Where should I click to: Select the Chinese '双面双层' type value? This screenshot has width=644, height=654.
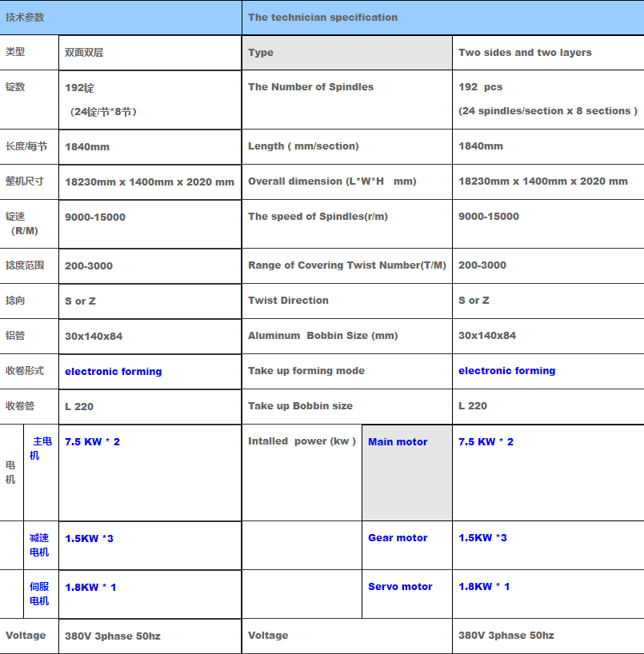click(84, 53)
